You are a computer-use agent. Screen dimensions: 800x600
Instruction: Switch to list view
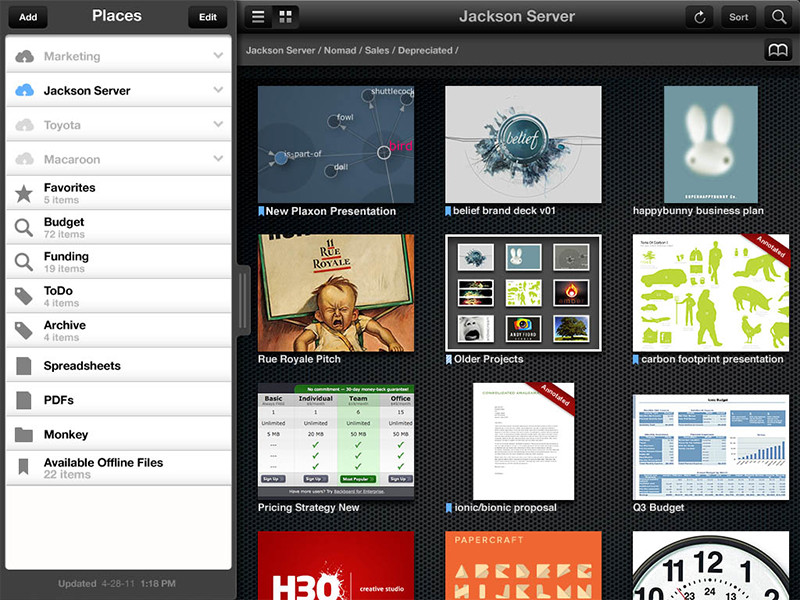tap(258, 17)
